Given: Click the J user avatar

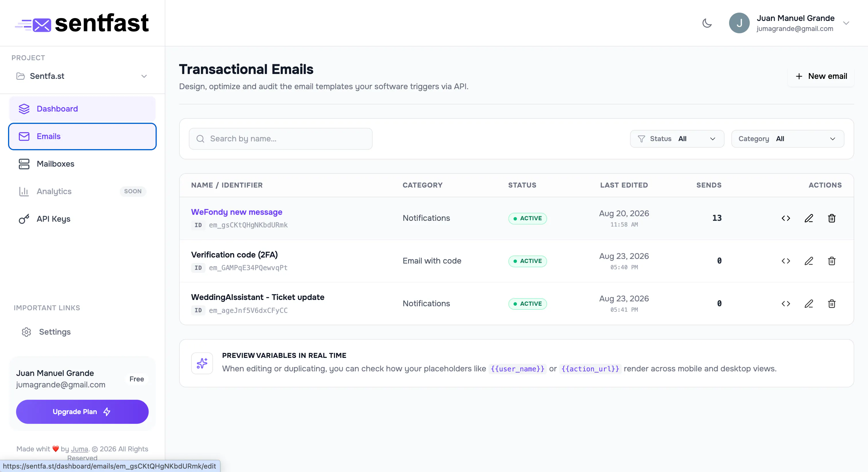Looking at the screenshot, I should (739, 23).
